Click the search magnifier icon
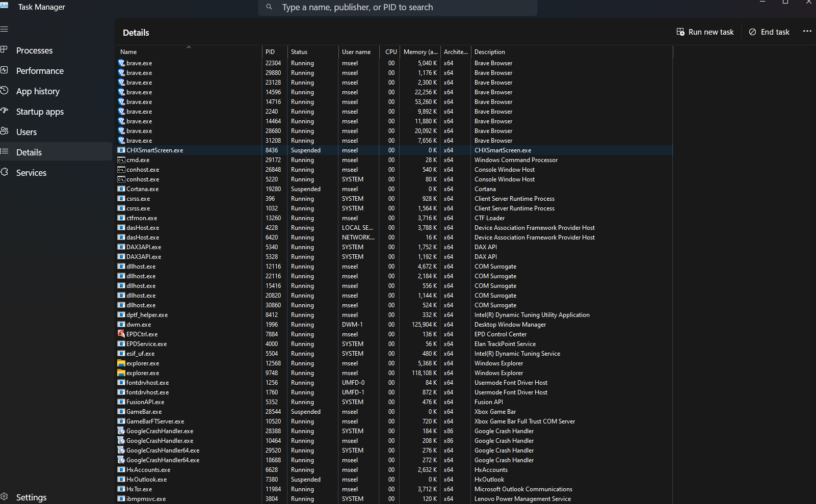This screenshot has height=504, width=816. (269, 7)
